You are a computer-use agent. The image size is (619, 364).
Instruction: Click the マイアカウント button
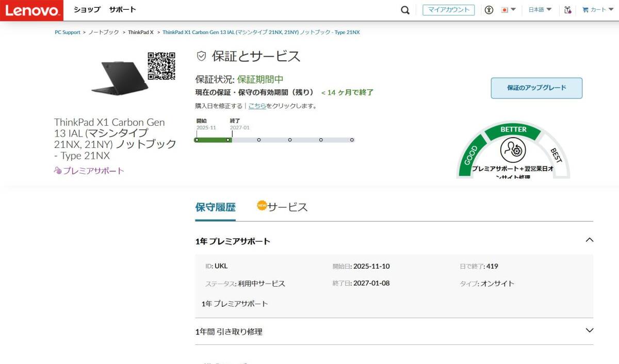point(448,9)
